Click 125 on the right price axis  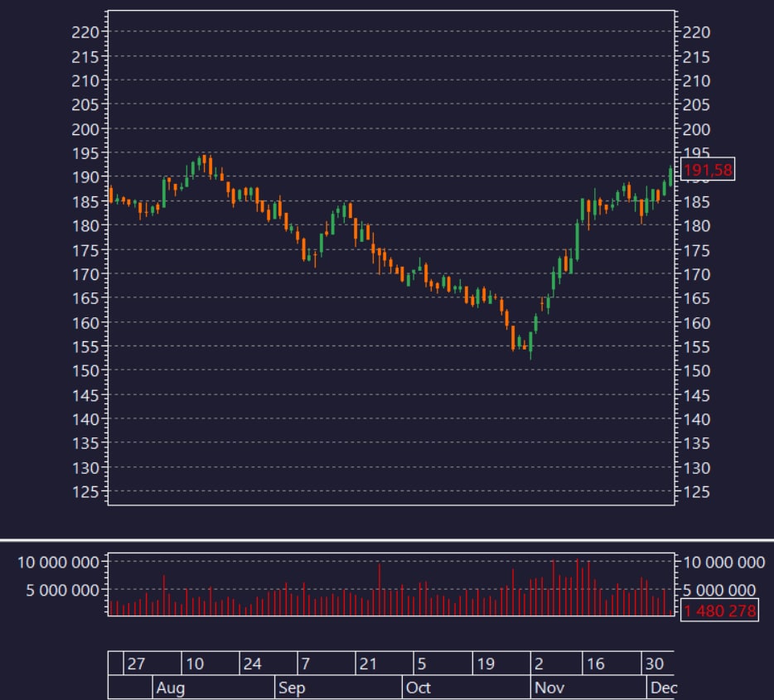click(696, 492)
